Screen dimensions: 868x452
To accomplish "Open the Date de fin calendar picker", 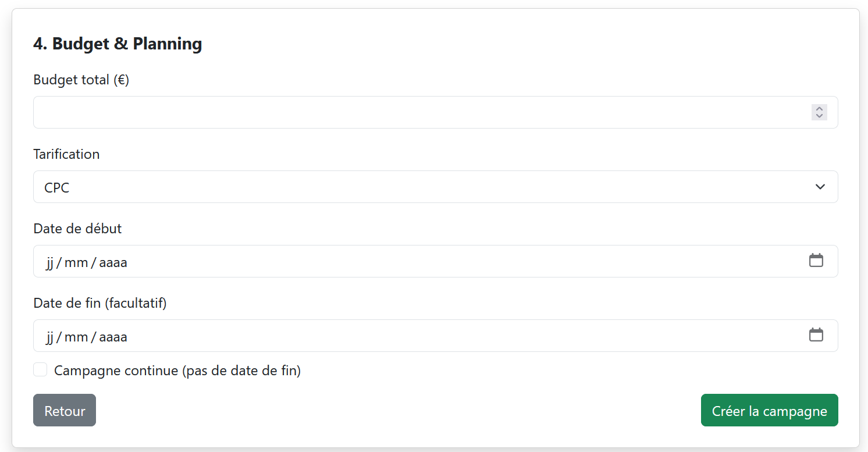I will (816, 335).
